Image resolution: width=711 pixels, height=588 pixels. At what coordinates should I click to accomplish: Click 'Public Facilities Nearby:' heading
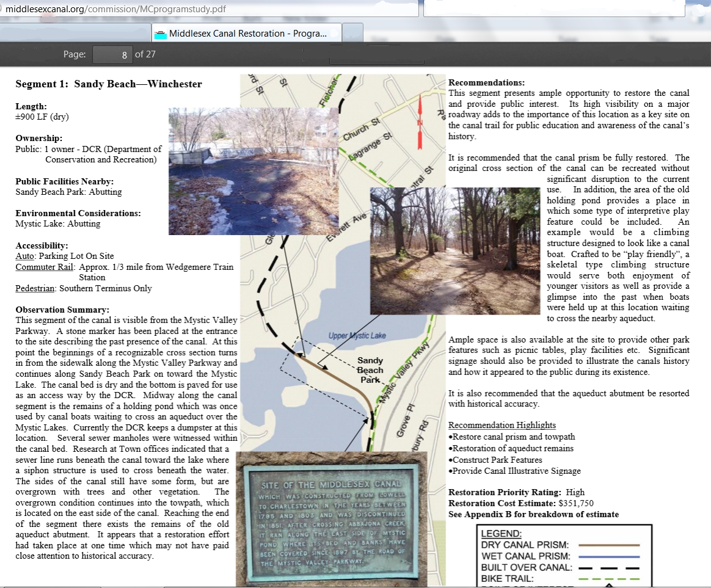[64, 181]
